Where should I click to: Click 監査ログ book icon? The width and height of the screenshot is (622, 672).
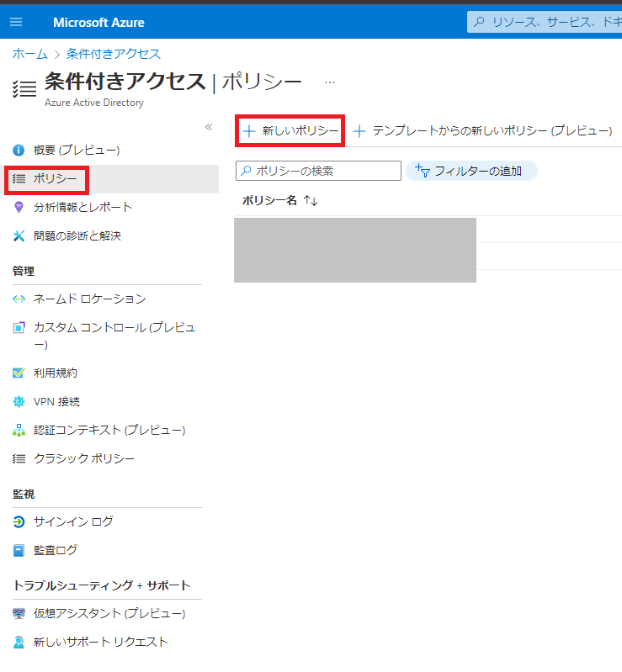[19, 550]
